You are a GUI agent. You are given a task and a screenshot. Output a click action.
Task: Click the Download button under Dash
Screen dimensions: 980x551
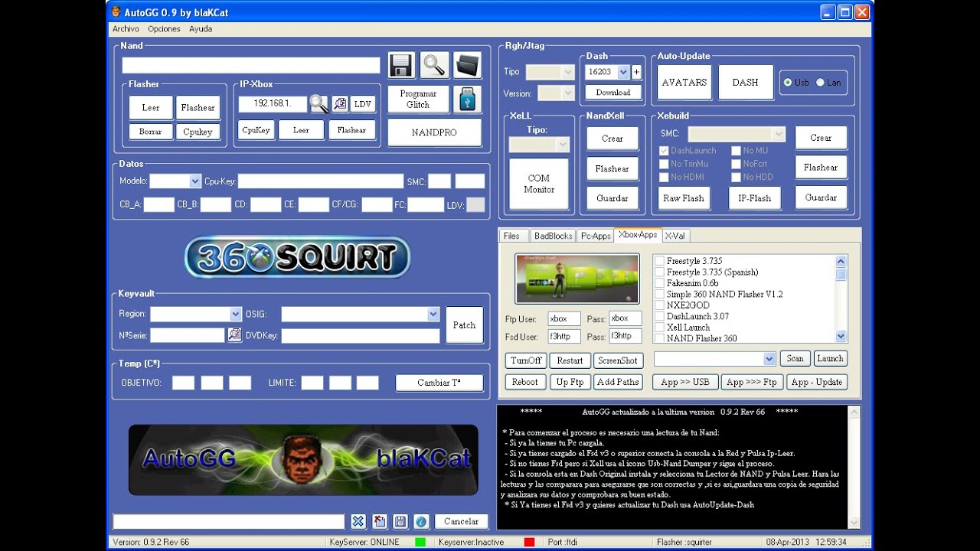pos(612,93)
